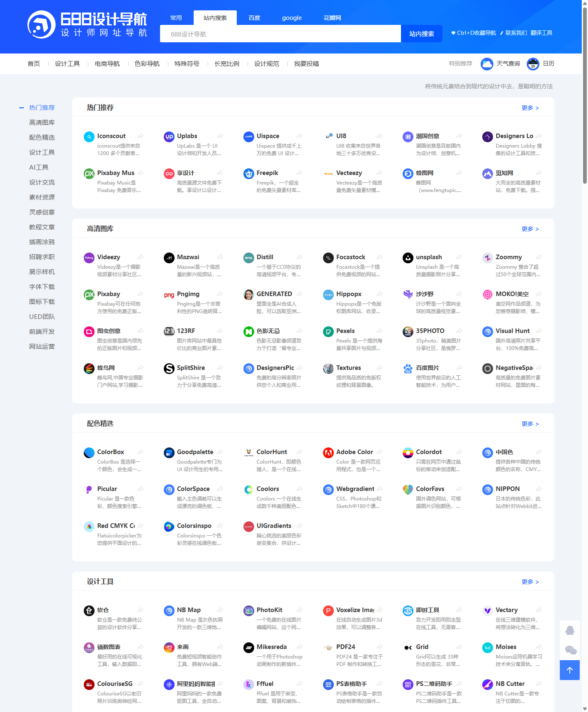The width and height of the screenshot is (588, 712).
Task: Switch to the 百度 search tab
Action: [254, 18]
